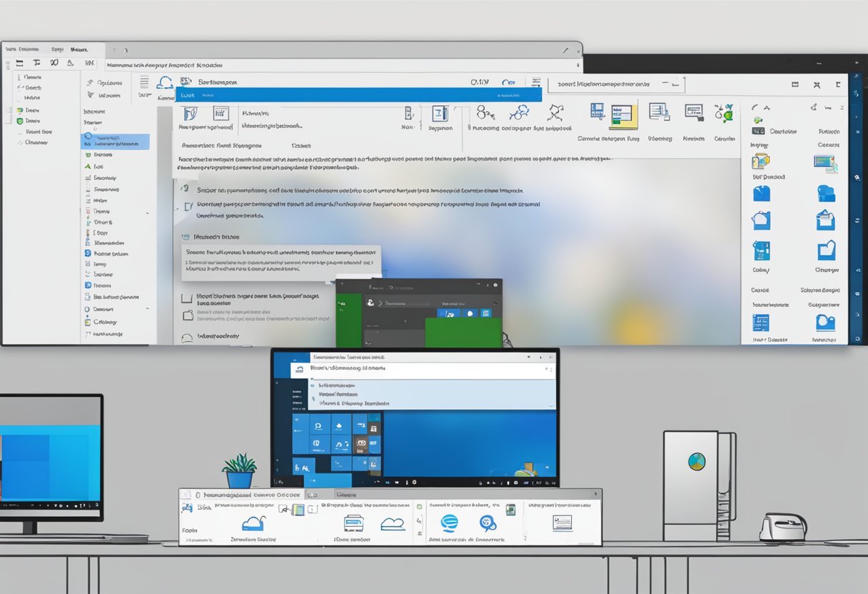868x594 pixels.
Task: Expand the chevron beside the sidebar navigation item
Action: 148,213
